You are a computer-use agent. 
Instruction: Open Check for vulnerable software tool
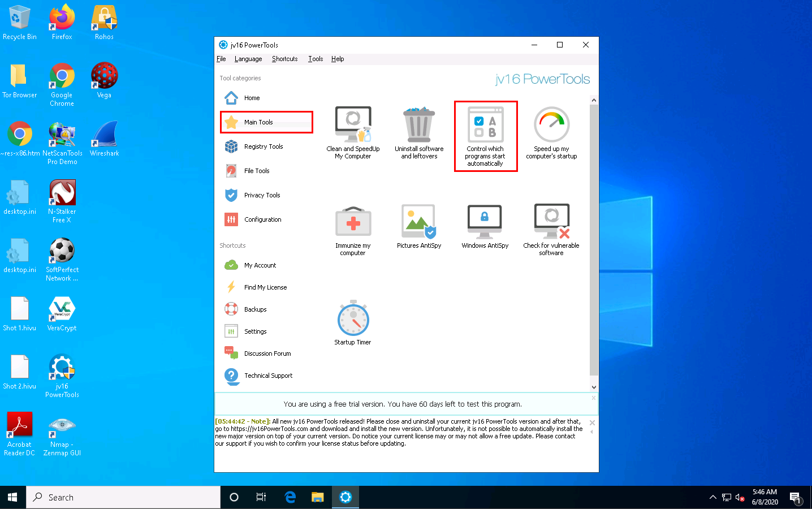pyautogui.click(x=551, y=231)
